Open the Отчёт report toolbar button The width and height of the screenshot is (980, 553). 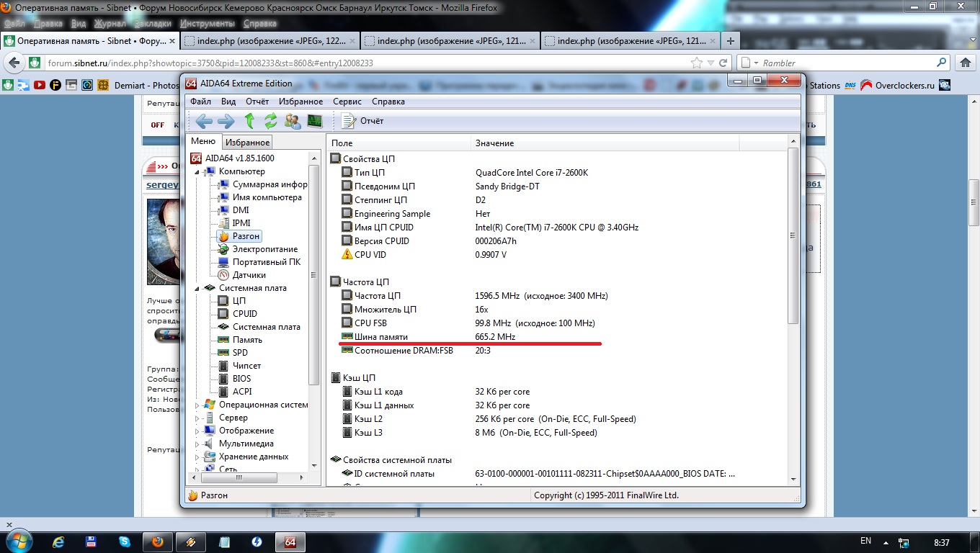click(x=362, y=121)
